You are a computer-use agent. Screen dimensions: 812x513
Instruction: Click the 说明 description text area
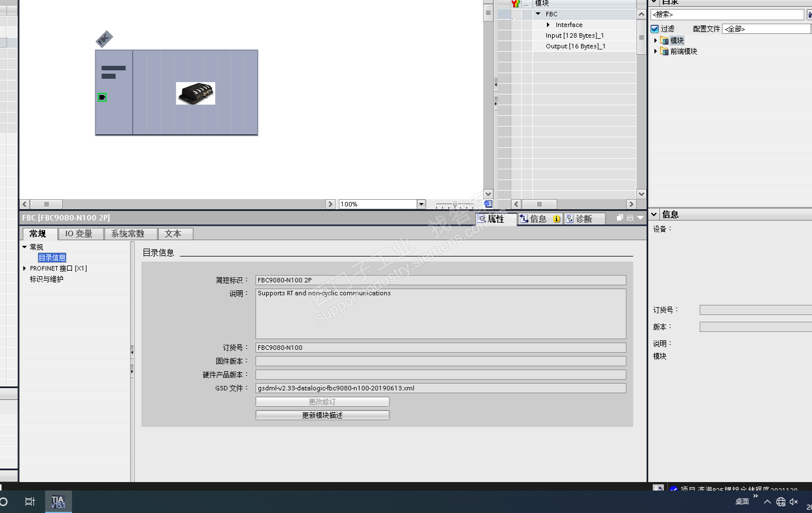[441, 314]
